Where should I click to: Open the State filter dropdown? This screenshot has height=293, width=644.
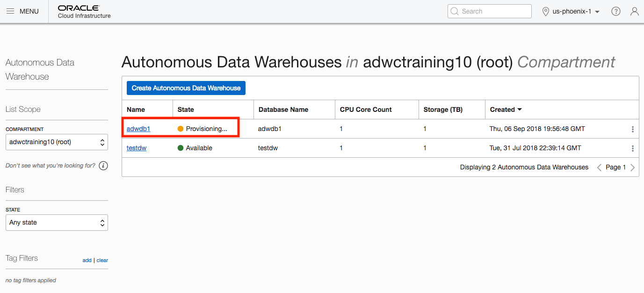coord(57,222)
